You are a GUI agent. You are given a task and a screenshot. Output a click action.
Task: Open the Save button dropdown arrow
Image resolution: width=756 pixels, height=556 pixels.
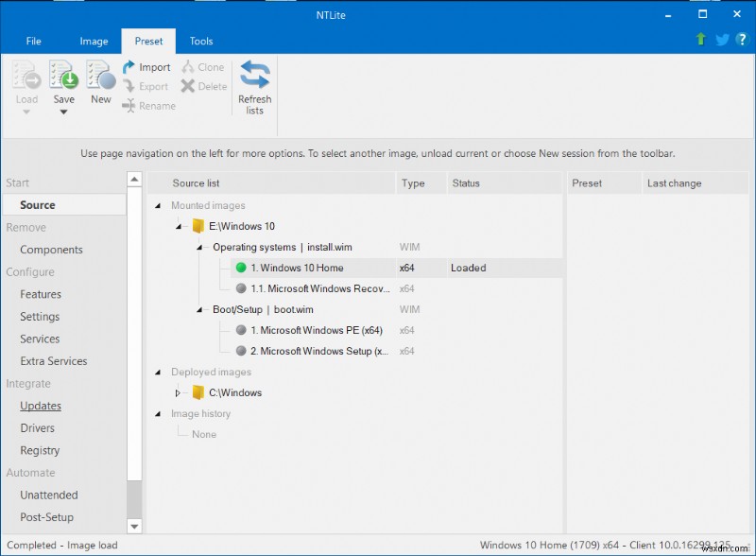pyautogui.click(x=63, y=111)
